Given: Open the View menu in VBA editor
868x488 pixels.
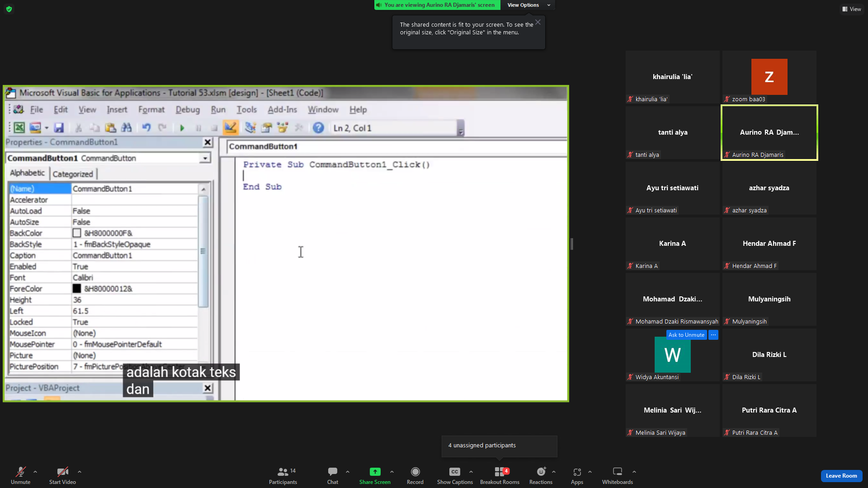Looking at the screenshot, I should (x=87, y=109).
